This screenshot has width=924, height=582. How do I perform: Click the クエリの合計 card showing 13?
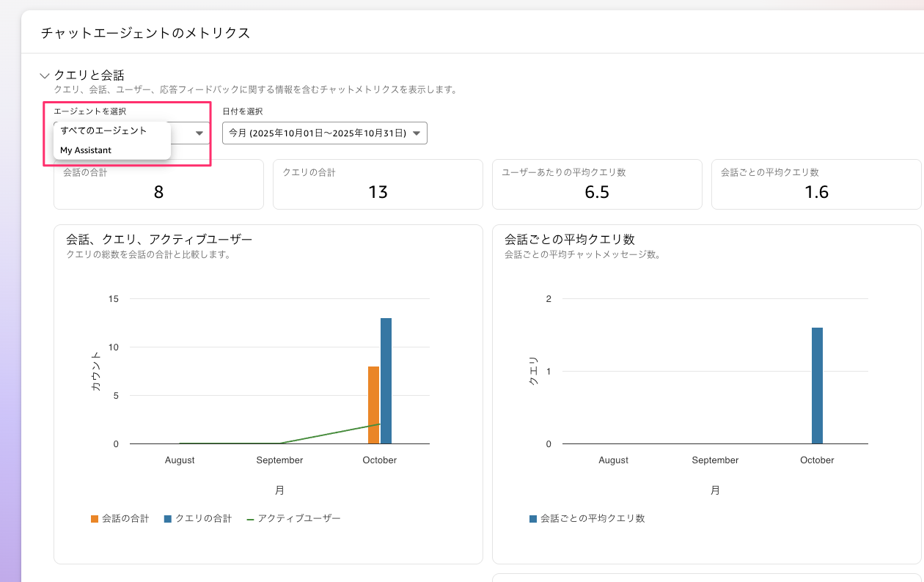point(378,185)
